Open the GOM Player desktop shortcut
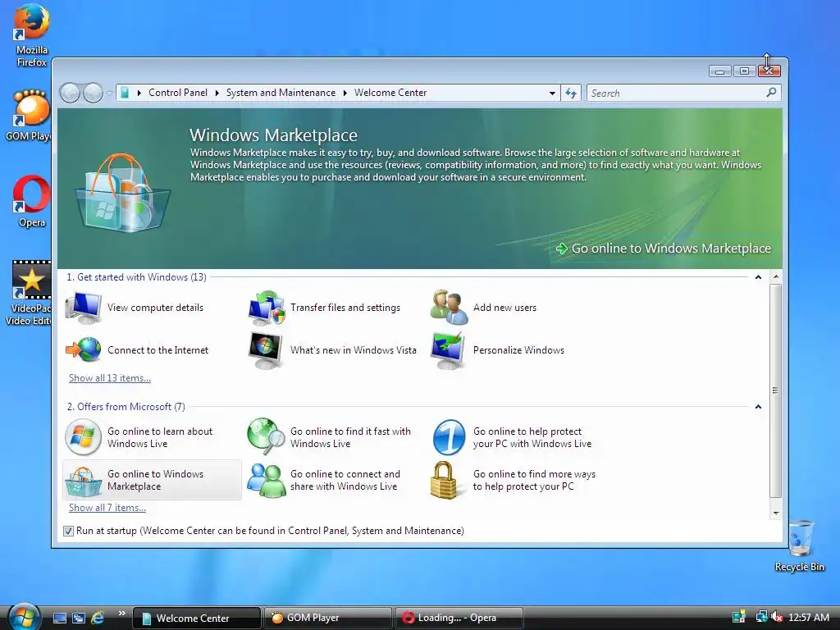The width and height of the screenshot is (840, 630). click(x=30, y=115)
